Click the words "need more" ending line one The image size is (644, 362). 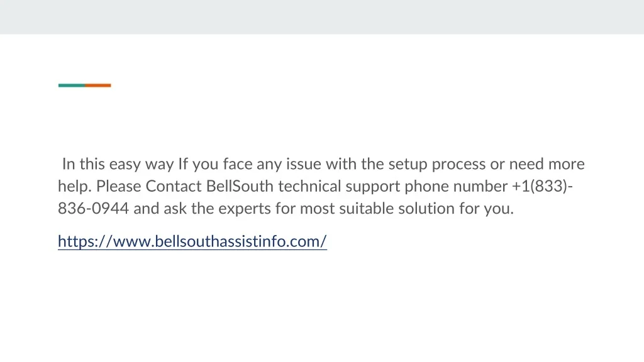point(547,165)
